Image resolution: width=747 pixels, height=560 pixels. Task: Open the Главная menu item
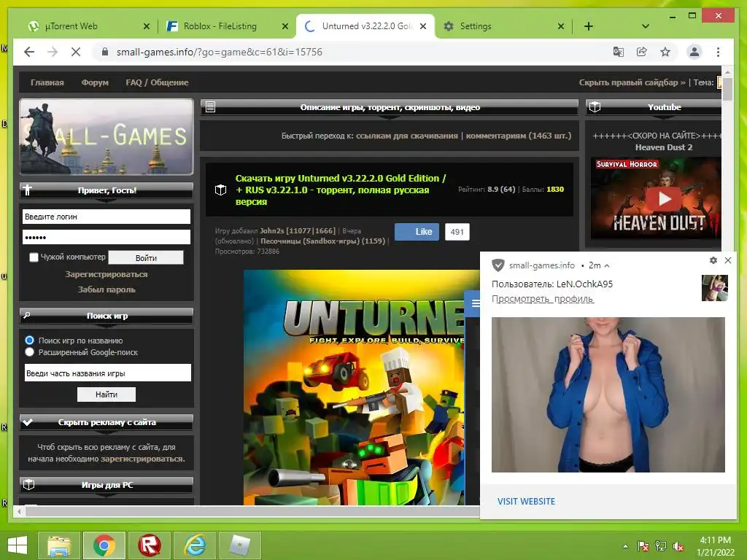pos(47,82)
